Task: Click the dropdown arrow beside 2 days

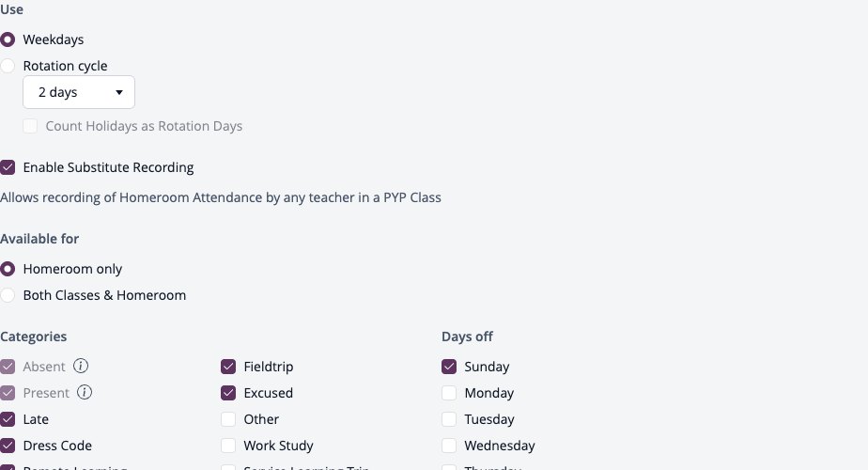Action: (x=119, y=92)
